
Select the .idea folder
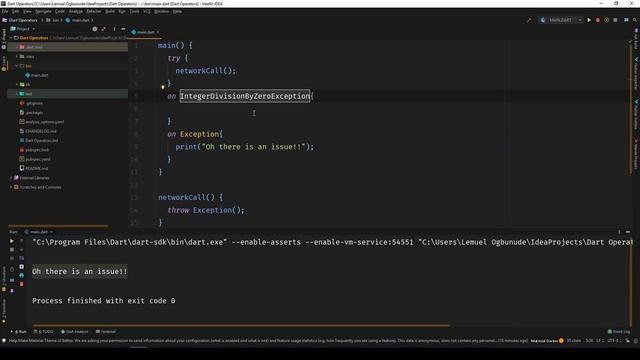tap(27, 56)
